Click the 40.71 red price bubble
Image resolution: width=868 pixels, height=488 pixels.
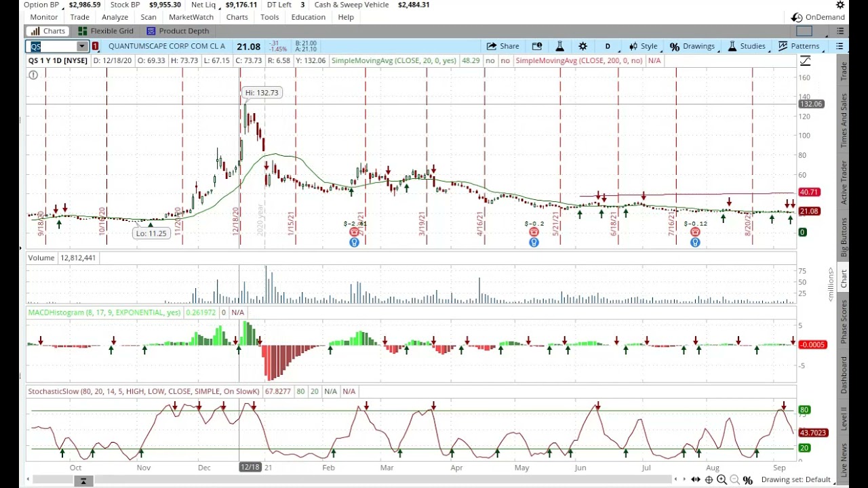point(810,192)
